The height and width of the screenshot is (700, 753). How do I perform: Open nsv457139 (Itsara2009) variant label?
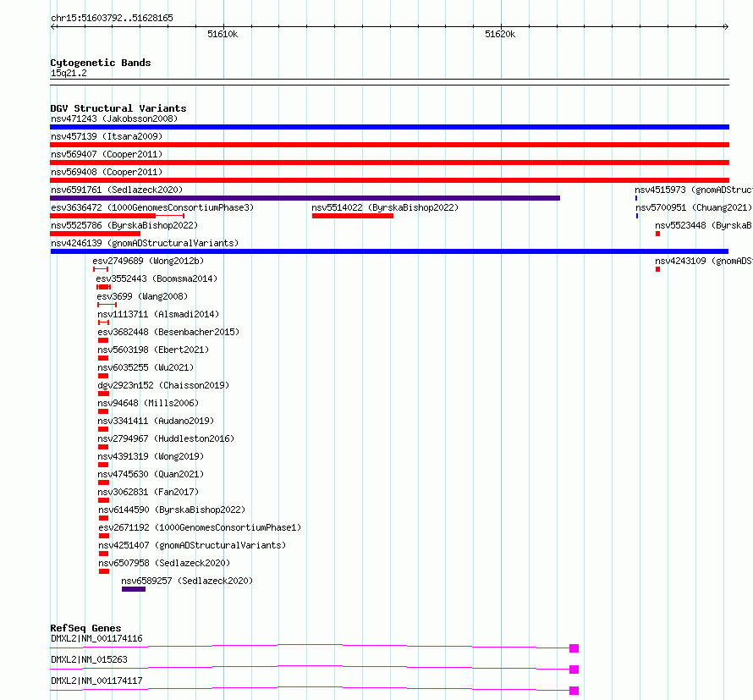[107, 136]
